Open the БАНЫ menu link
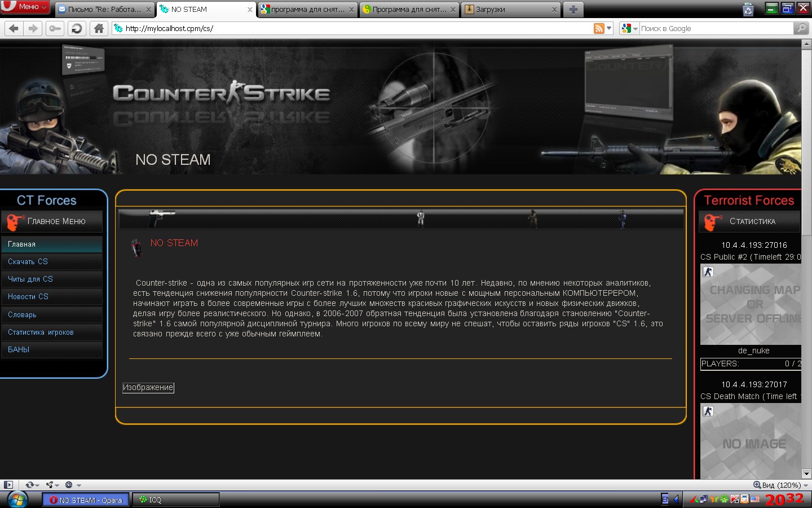Screen dimensions: 812x508 (52, 350)
